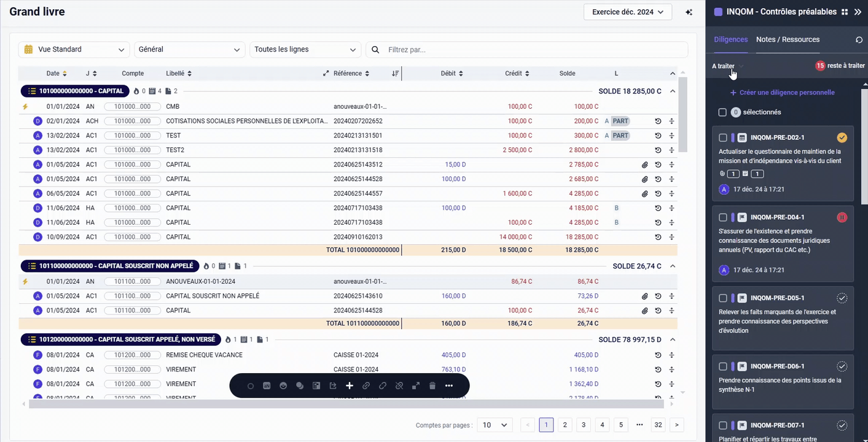
Task: Toggle the select-all "sélectionnés" checkbox
Action: click(x=722, y=112)
